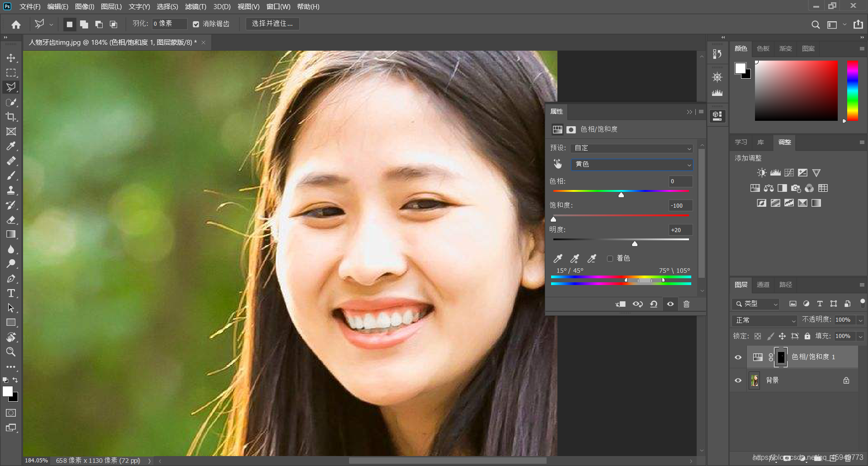This screenshot has width=868, height=466.
Task: Enable the Colorize checkbox
Action: tap(610, 258)
